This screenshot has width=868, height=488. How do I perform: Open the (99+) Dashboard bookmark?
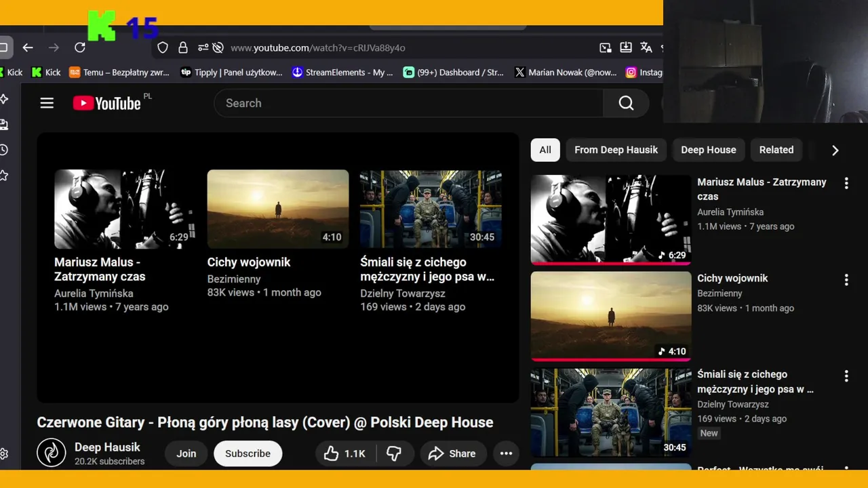[x=454, y=73]
